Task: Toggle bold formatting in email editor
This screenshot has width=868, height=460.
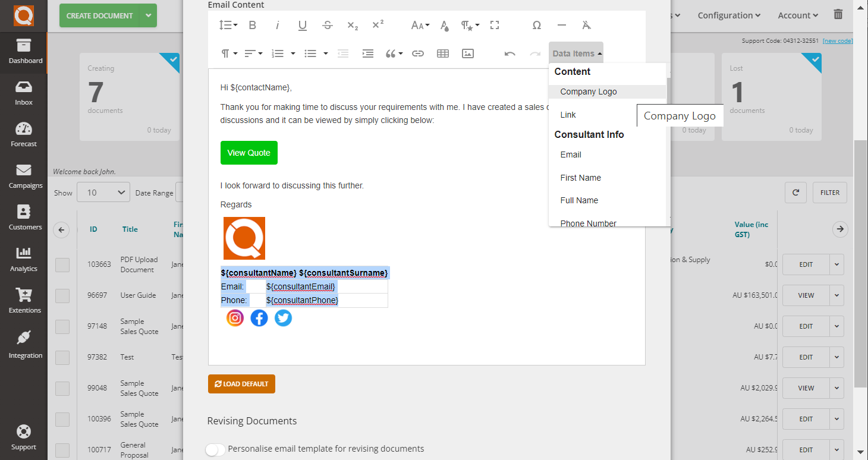Action: point(252,25)
